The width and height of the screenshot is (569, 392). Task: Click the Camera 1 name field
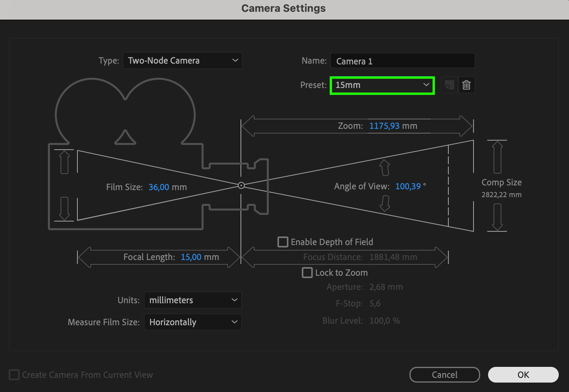(402, 61)
